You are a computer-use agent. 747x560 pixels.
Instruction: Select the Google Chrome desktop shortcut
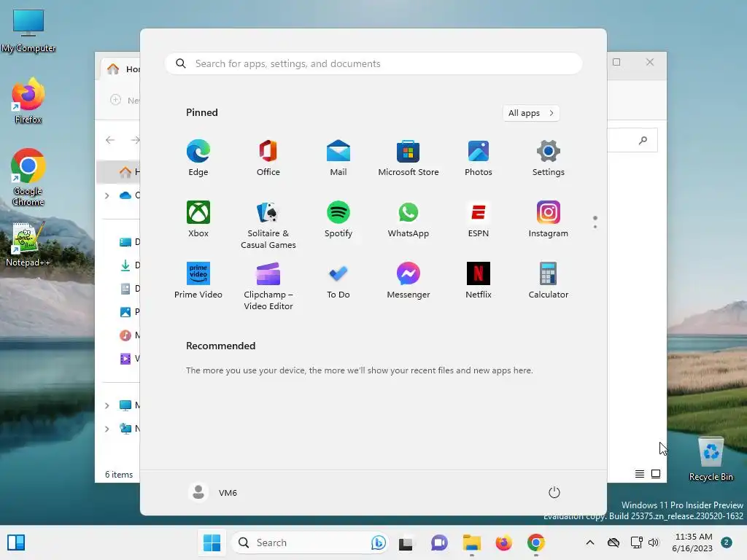(28, 177)
